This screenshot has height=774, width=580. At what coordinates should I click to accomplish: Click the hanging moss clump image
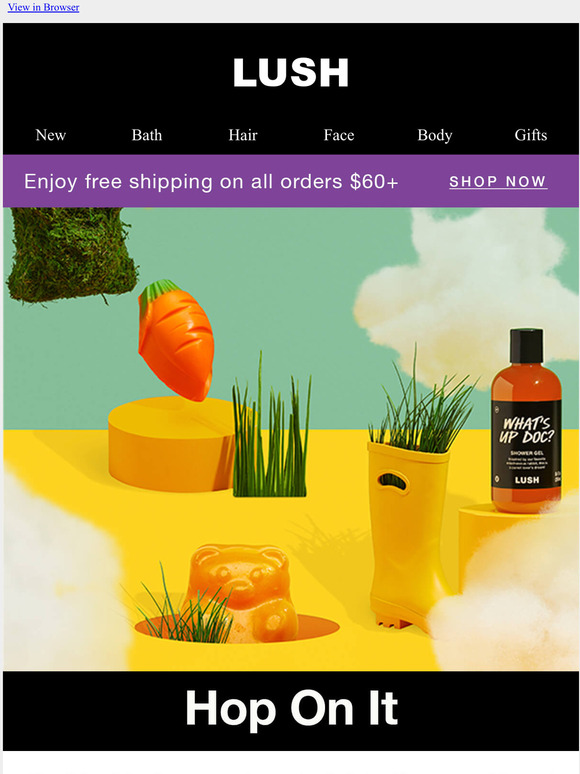click(x=72, y=255)
